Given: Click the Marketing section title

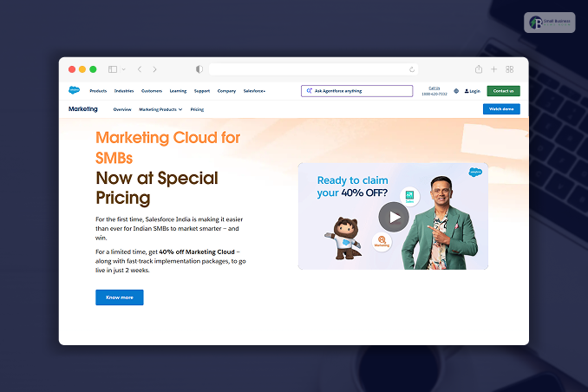Looking at the screenshot, I should (x=83, y=108).
